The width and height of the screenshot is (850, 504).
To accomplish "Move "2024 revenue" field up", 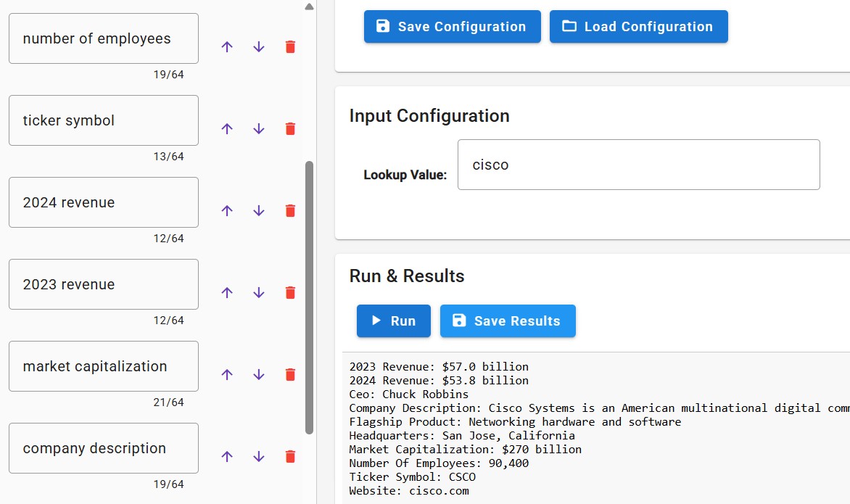I will click(227, 210).
